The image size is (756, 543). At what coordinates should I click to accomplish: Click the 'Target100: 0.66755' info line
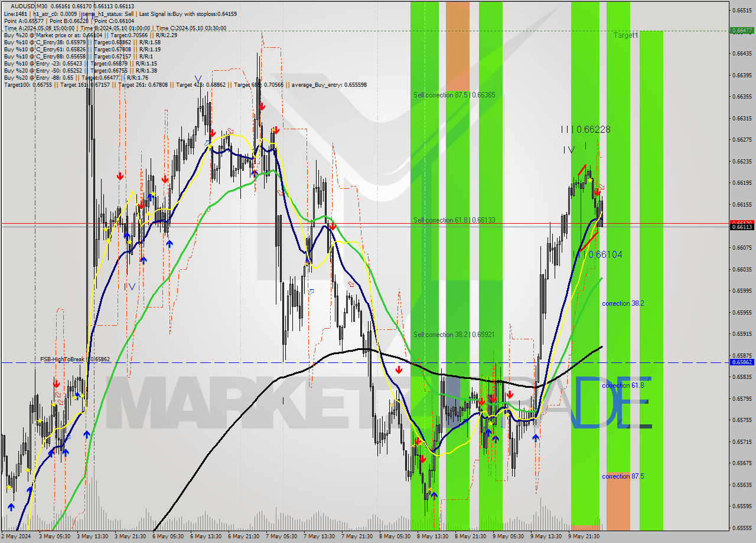(x=185, y=84)
